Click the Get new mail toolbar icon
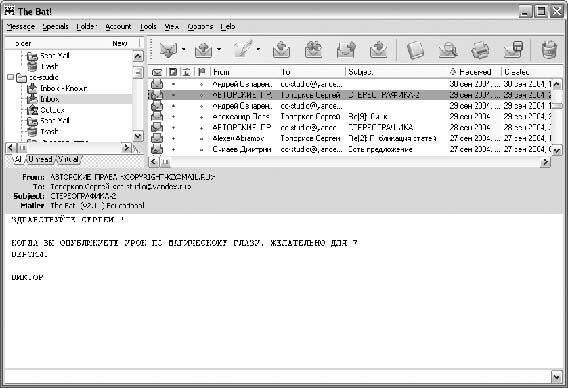Image resolution: width=568 pixels, height=388 pixels. [x=168, y=50]
